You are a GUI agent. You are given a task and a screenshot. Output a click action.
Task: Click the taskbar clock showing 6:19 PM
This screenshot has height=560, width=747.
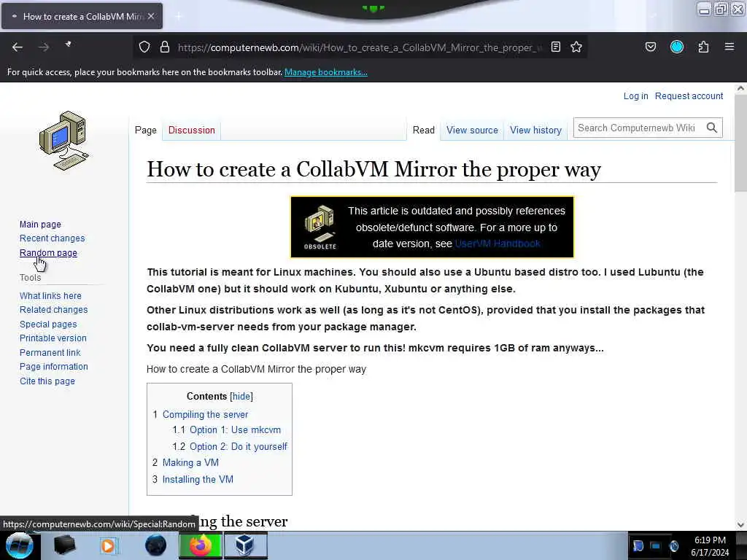tap(710, 540)
